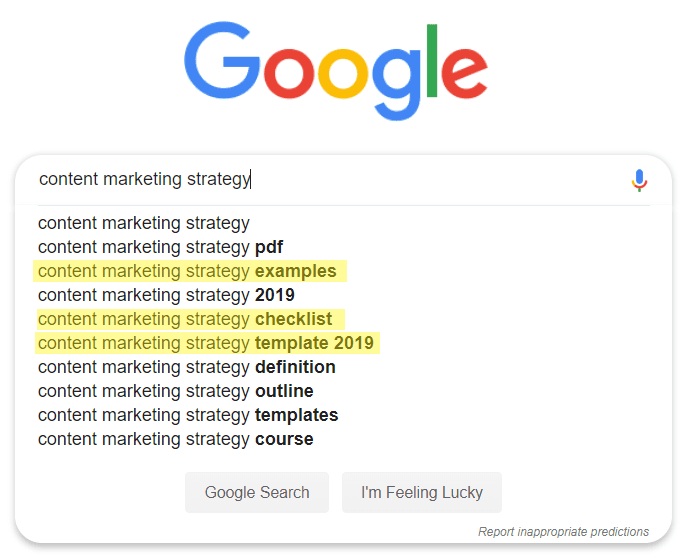This screenshot has width=688, height=558.
Task: Select "content marketing strategy course" suggestion
Action: coord(176,439)
